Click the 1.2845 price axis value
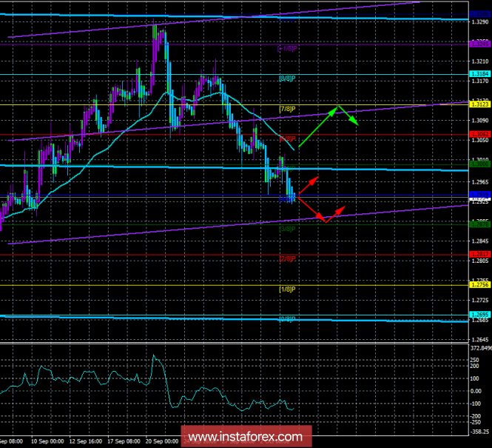 click(x=480, y=241)
